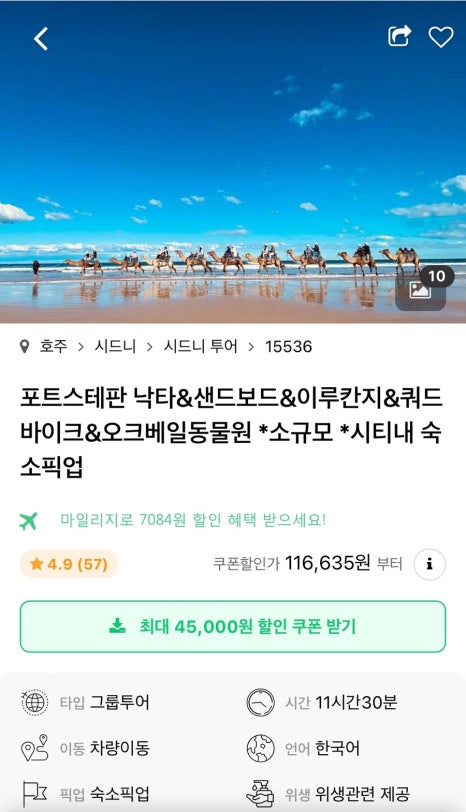466x812 pixels.
Task: Click the coupon download arrow icon
Action: tap(118, 626)
